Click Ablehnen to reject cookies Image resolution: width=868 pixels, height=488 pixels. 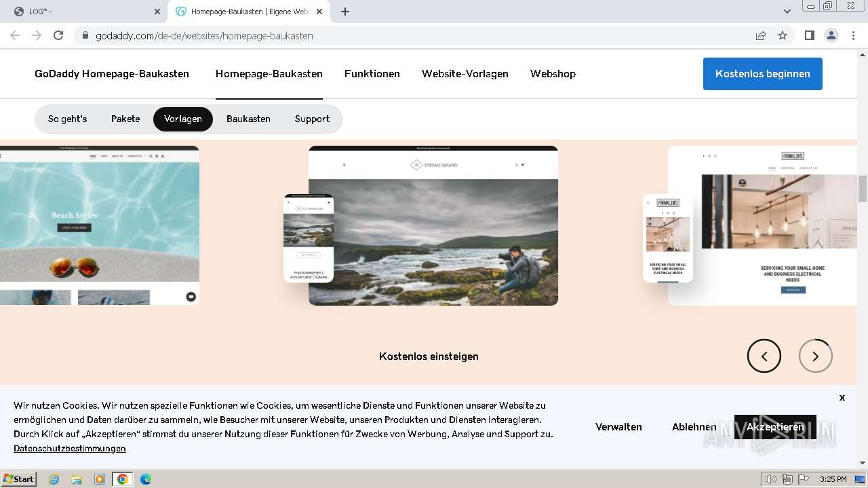click(694, 427)
